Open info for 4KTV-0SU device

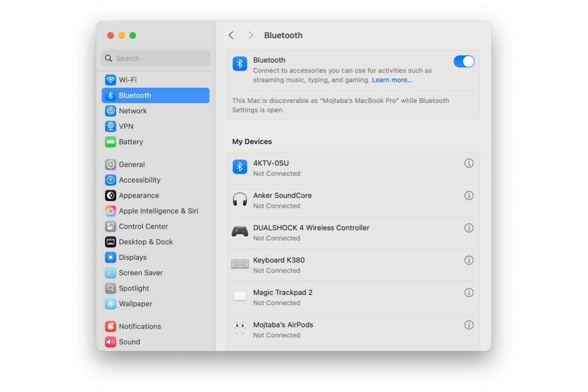click(469, 163)
